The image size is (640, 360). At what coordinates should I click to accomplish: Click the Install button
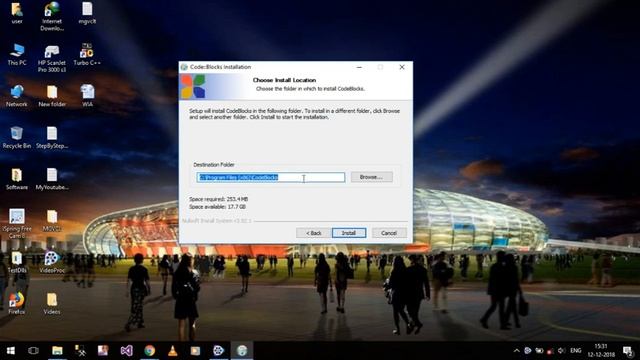349,233
